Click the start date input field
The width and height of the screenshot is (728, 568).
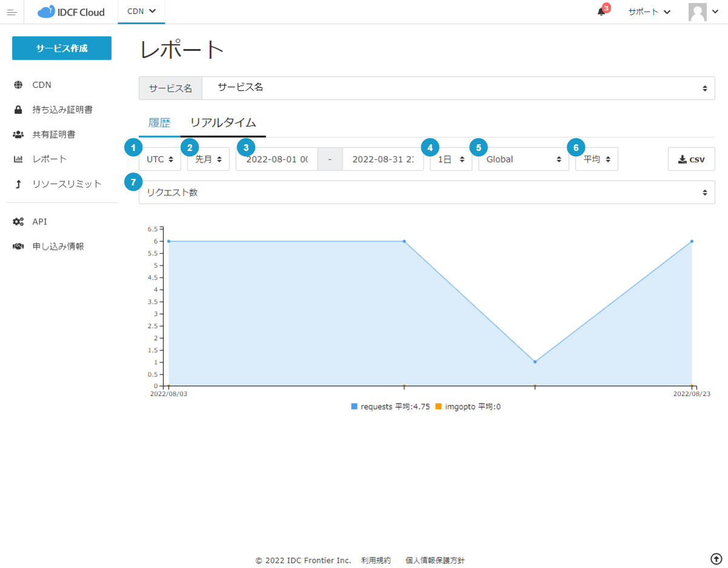coord(277,159)
